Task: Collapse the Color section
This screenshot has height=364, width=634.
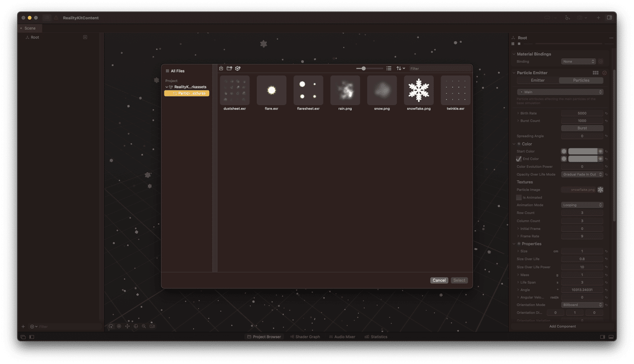Action: 514,144
